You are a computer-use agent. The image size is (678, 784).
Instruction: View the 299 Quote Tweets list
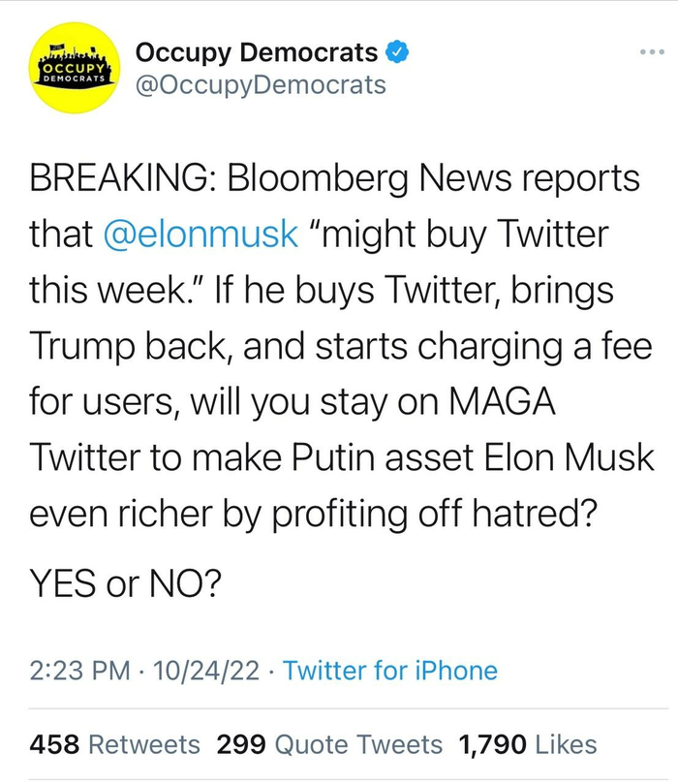[329, 744]
